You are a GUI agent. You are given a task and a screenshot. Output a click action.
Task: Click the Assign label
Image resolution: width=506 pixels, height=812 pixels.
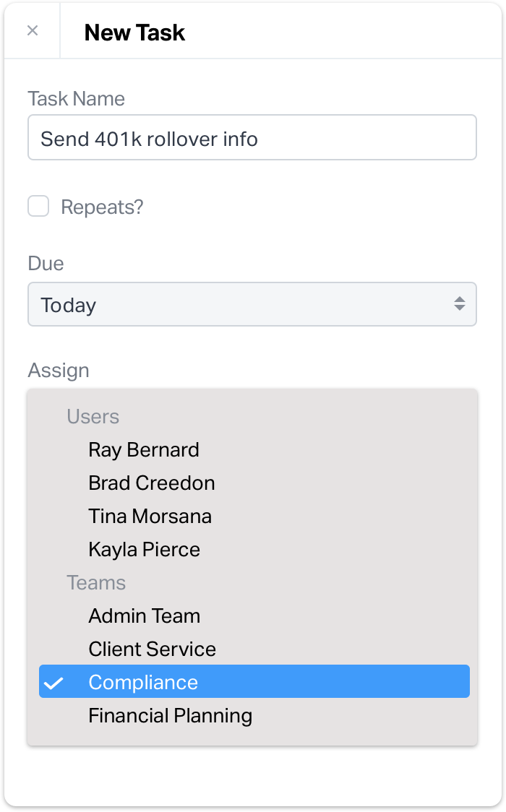pos(59,370)
